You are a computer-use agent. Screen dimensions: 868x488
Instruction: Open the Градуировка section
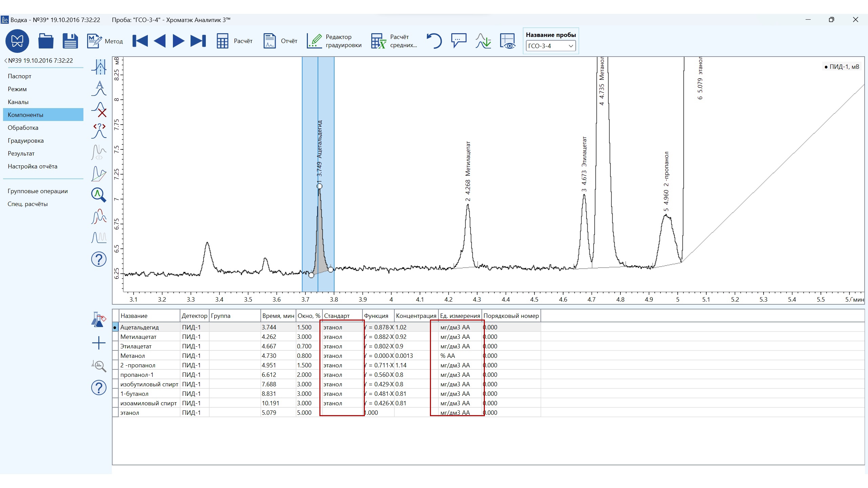[26, 141]
